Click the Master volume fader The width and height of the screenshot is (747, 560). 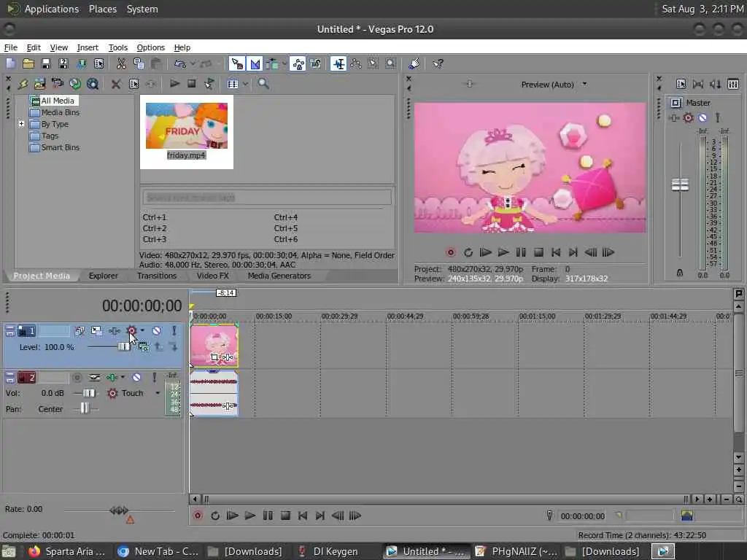(680, 184)
